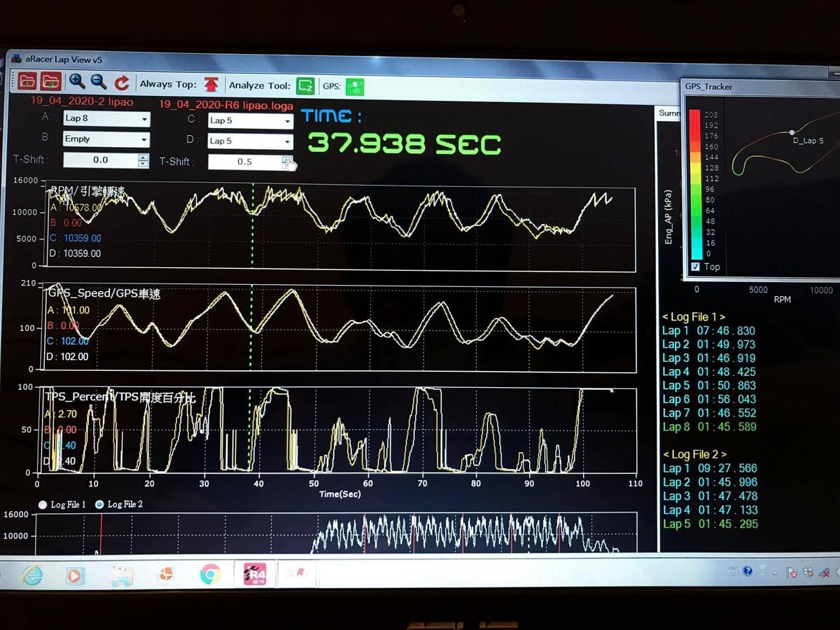Click the speed color scale bar in GPS_Tracker

click(x=694, y=183)
